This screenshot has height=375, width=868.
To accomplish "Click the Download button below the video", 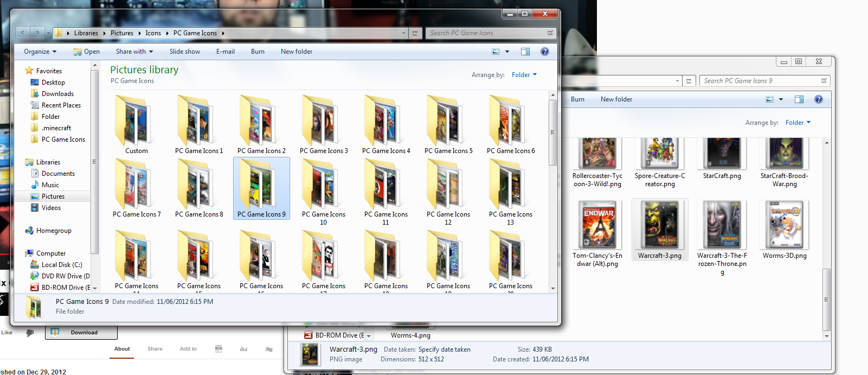I will (x=81, y=332).
